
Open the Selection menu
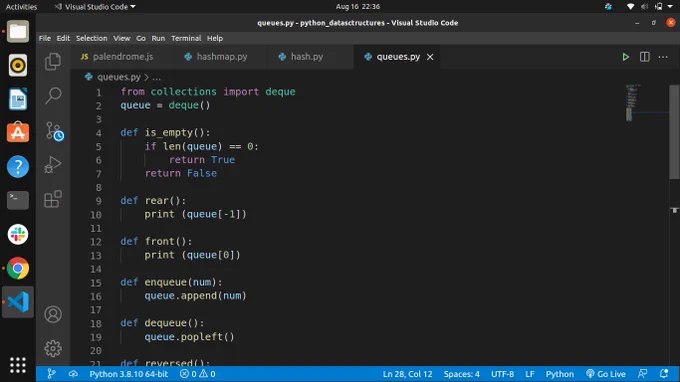point(92,38)
